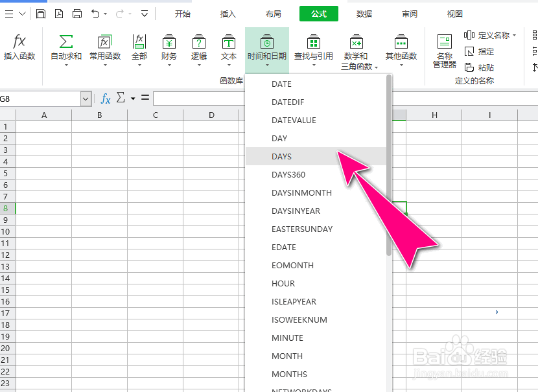Select the DAYS function

(316, 156)
